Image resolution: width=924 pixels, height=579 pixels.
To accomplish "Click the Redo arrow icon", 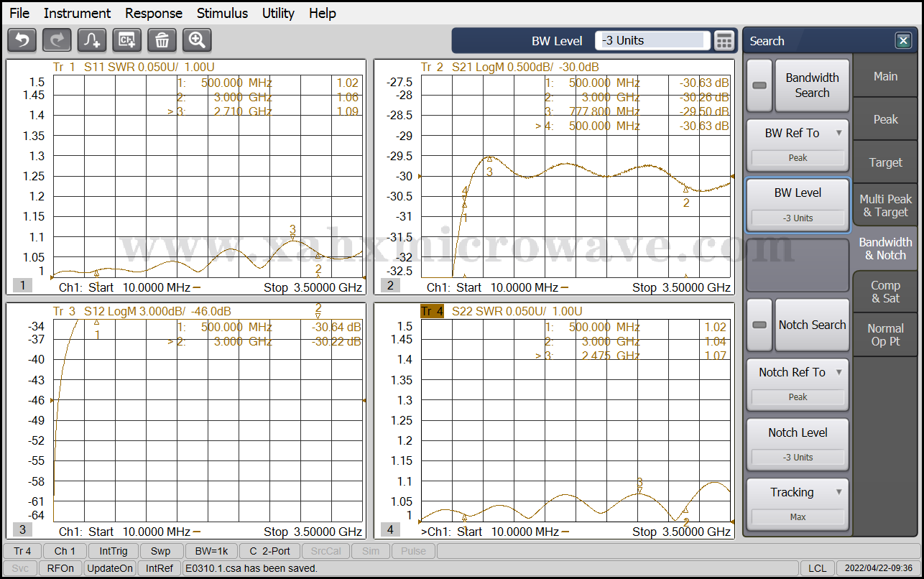I will tap(57, 40).
